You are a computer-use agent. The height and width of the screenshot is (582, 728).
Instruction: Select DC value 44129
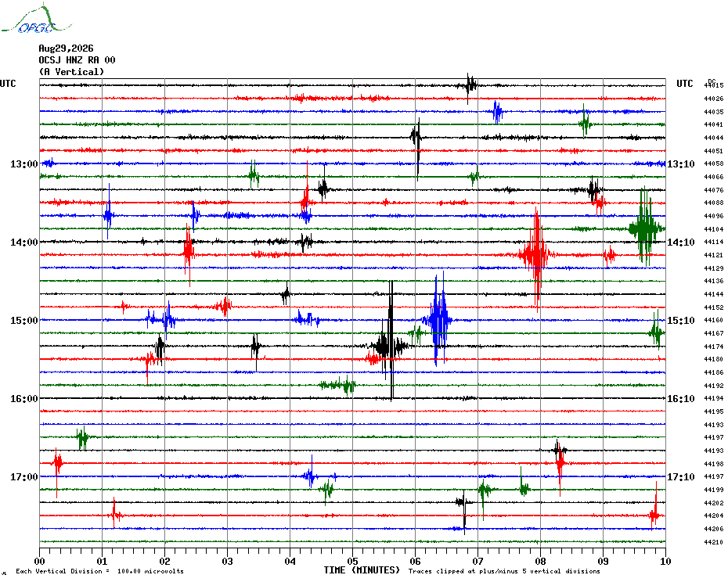714,268
